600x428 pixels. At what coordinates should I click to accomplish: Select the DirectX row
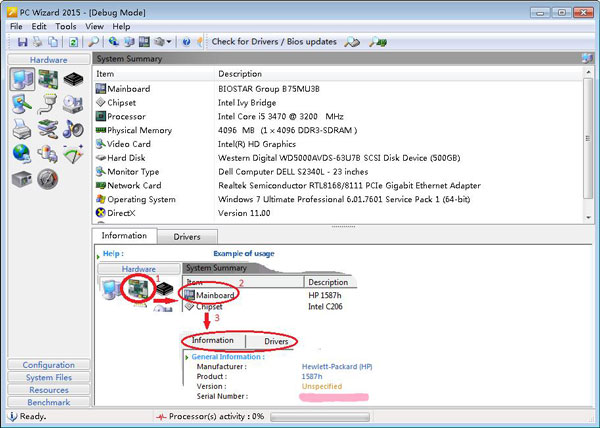pos(338,213)
